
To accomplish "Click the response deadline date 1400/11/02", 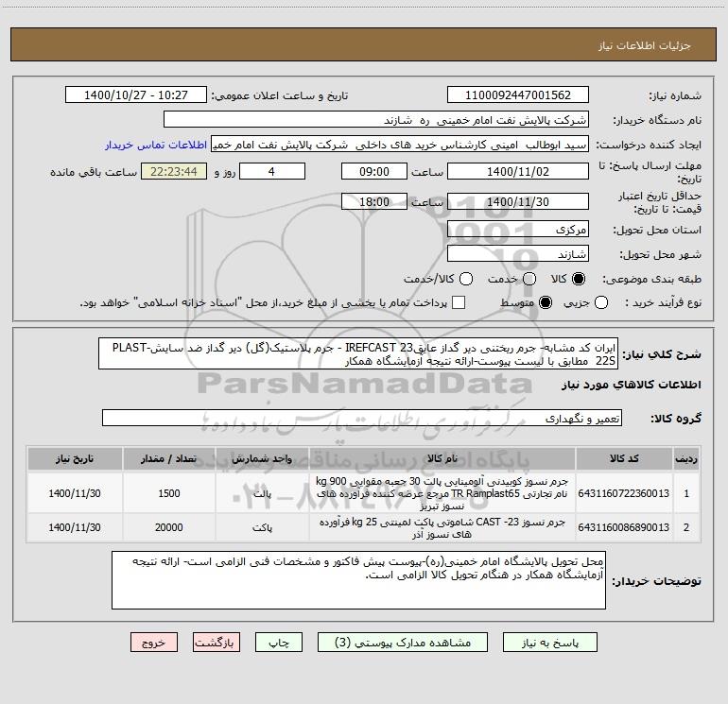I will click(518, 172).
